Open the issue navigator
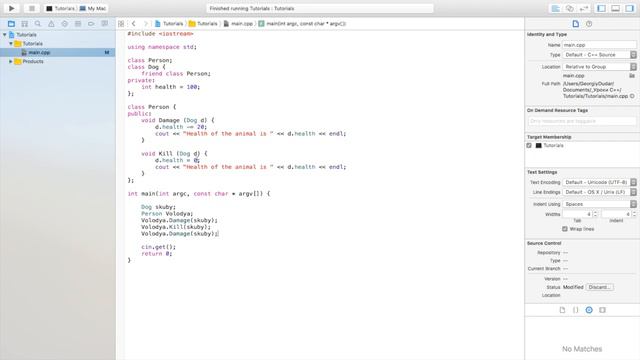This screenshot has width=640, height=360. click(51, 24)
